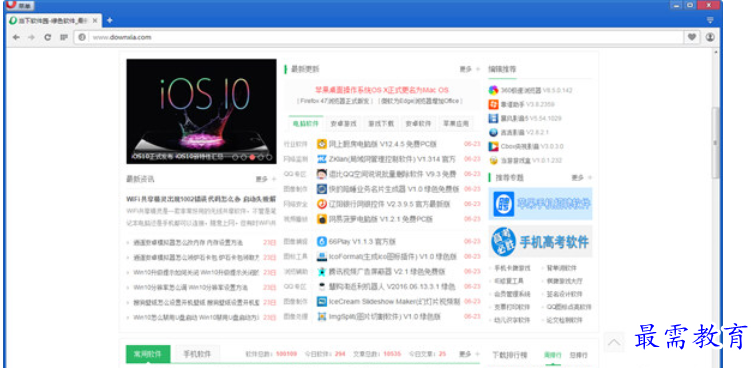This screenshot has width=756, height=368.
Task: Expand 更多 beside the 最新更新 heading
Action: point(470,69)
